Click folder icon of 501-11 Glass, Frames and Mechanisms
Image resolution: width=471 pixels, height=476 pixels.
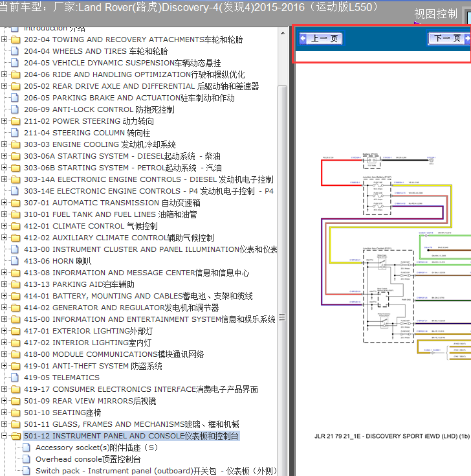(16, 424)
